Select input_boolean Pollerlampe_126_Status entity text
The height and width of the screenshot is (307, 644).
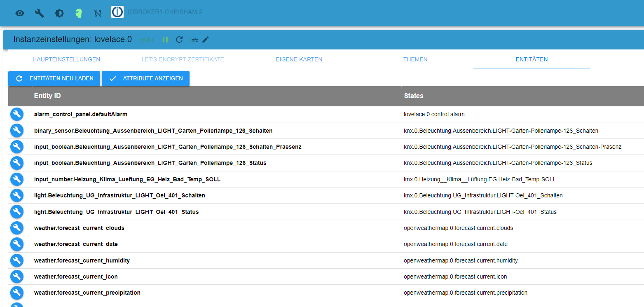pos(150,163)
